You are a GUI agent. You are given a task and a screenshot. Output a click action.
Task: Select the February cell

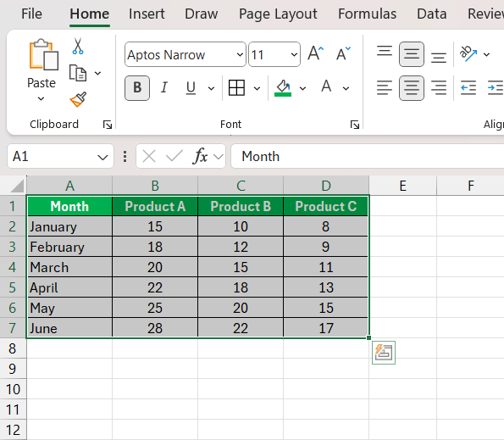pyautogui.click(x=69, y=247)
